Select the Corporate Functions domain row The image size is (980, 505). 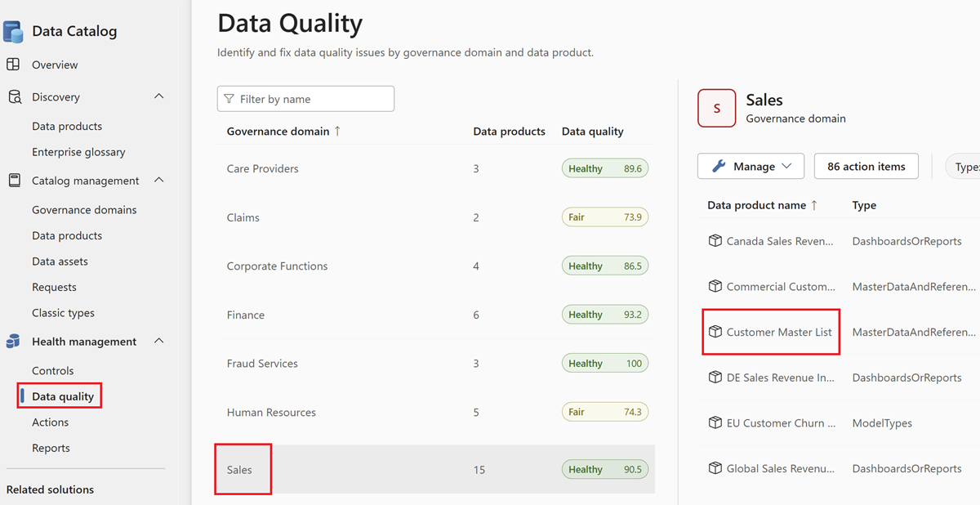[x=436, y=266]
